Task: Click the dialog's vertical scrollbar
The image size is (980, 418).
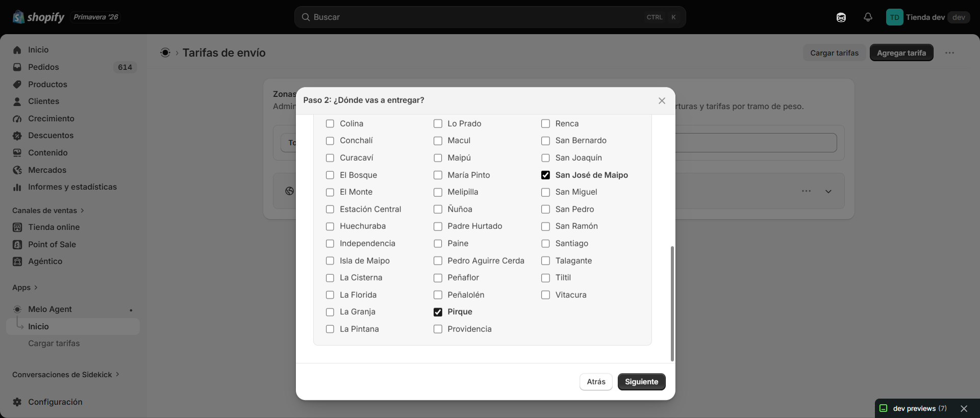Action: click(672, 304)
